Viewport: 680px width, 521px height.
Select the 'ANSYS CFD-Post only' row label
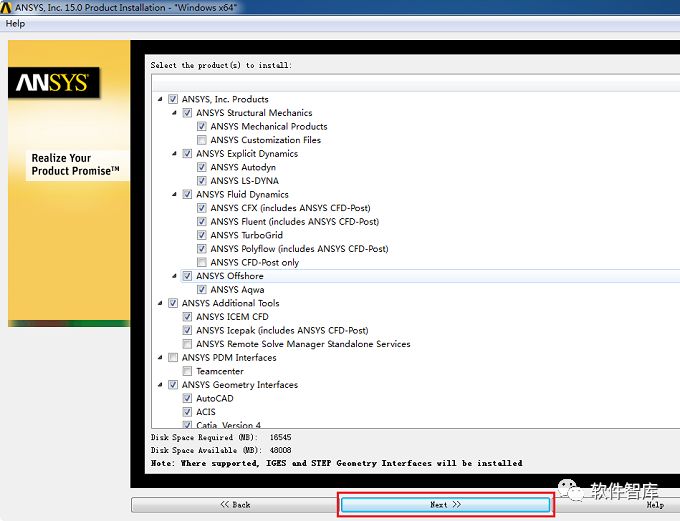pyautogui.click(x=255, y=262)
